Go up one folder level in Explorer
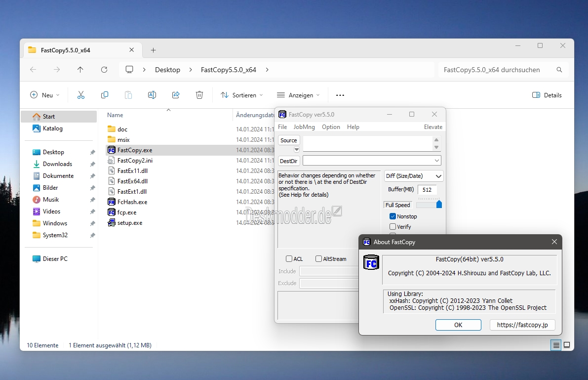 (80, 70)
